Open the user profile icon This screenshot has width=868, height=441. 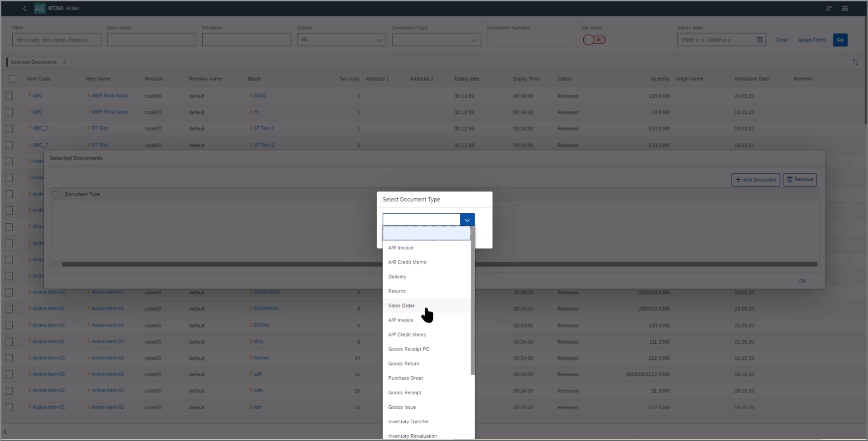(x=829, y=8)
